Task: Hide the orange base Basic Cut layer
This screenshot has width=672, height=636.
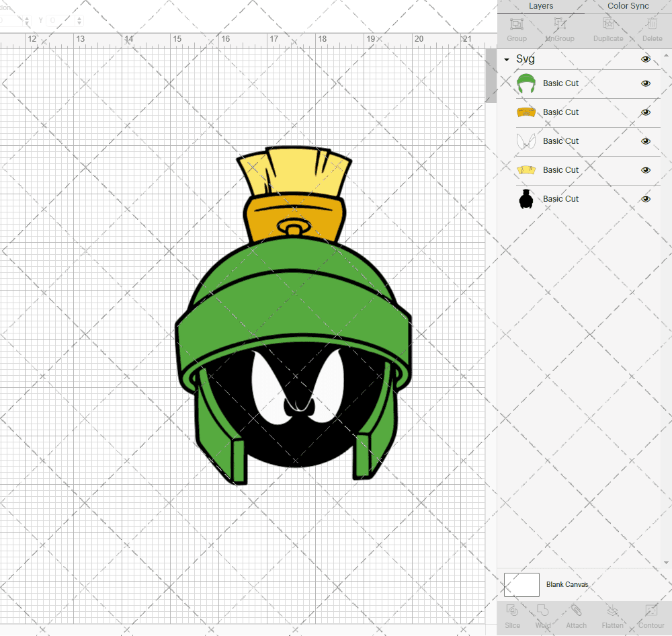Action: 645,112
